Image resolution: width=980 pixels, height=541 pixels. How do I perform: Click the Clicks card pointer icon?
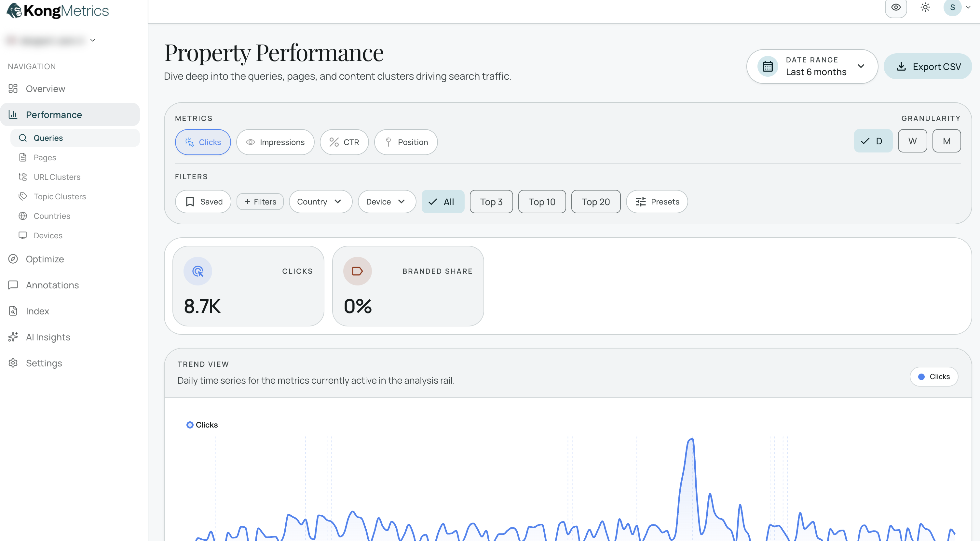point(198,271)
